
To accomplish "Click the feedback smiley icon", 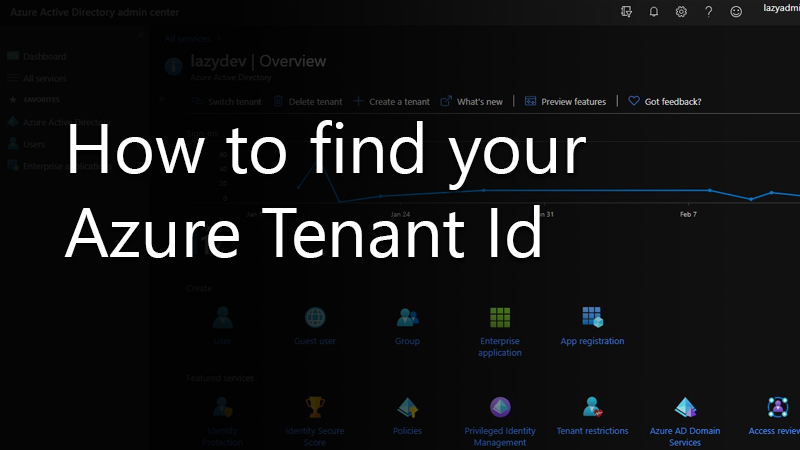I will pyautogui.click(x=736, y=11).
